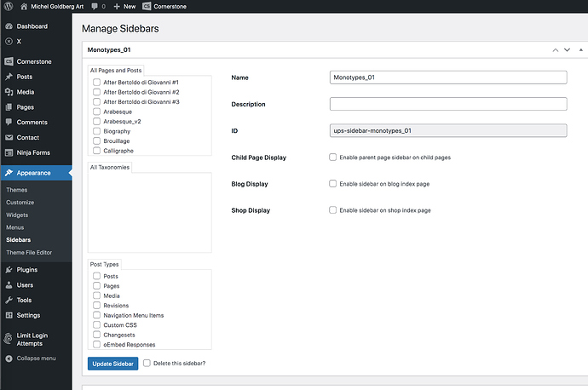Click the X theme icon in sidebar
Viewport: 588px width, 390px height.
(9, 42)
